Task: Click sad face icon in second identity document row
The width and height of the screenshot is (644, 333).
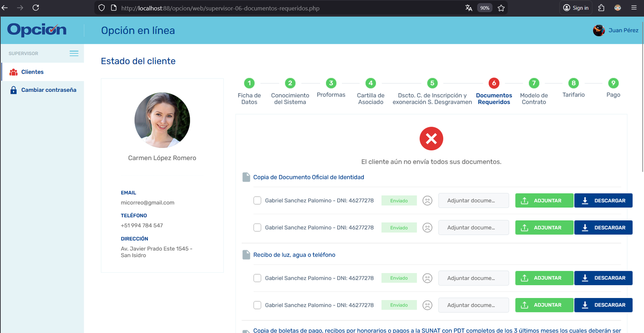Action: coord(427,228)
